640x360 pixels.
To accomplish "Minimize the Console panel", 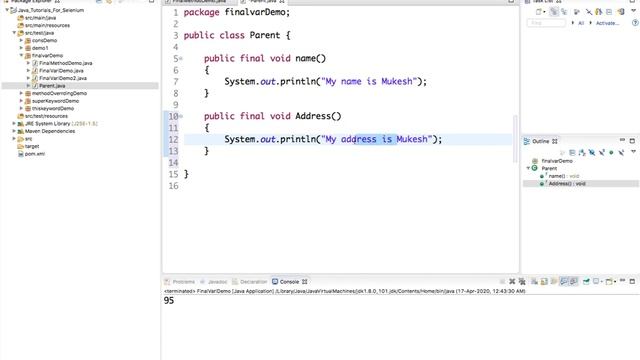I will coord(622,280).
